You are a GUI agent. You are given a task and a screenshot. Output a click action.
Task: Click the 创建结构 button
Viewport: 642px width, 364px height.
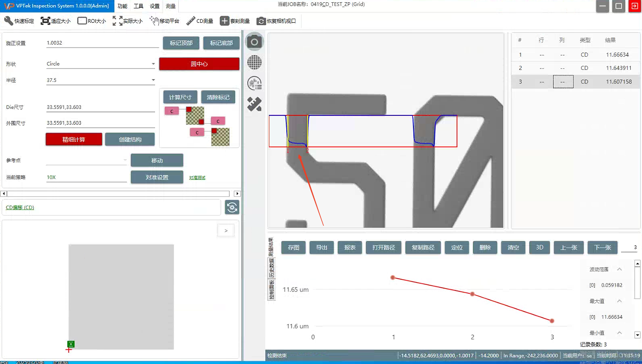pos(130,139)
